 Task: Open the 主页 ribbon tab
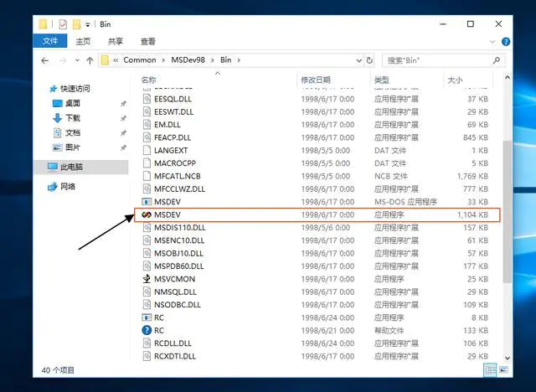coord(83,41)
